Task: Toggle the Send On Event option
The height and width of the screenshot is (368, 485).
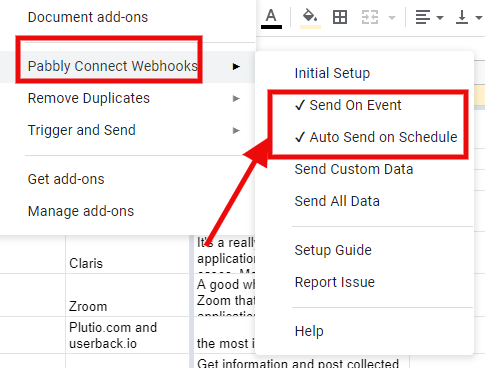Action: 365,105
